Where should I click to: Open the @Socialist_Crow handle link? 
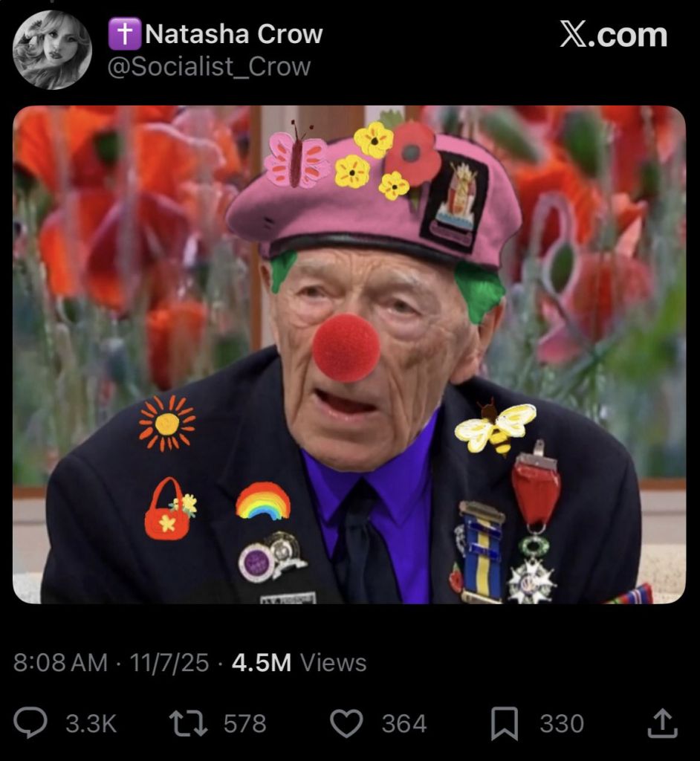coord(209,66)
